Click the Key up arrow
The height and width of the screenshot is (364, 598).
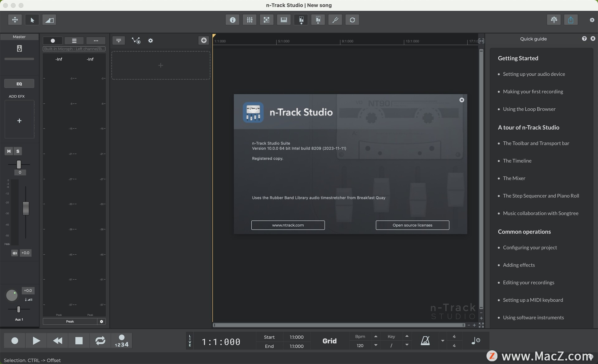[407, 336]
